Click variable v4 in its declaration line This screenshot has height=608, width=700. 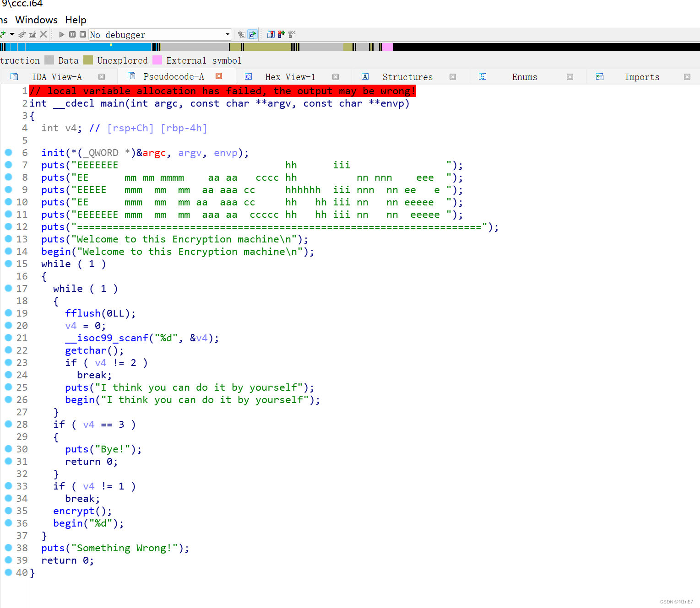click(x=71, y=128)
